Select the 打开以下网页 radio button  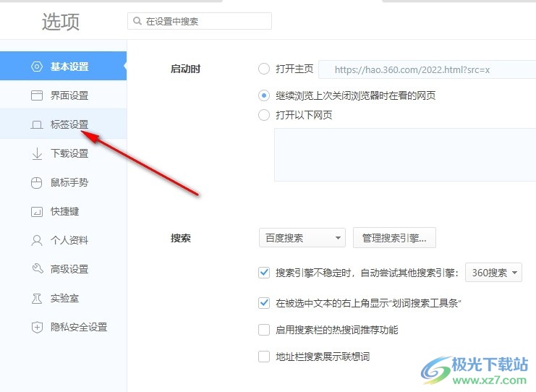[x=263, y=115]
